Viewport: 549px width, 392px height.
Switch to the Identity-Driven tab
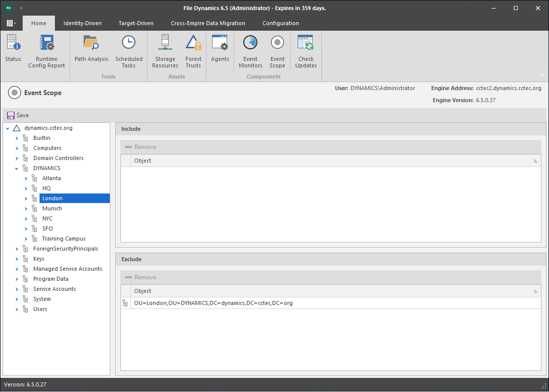click(82, 23)
